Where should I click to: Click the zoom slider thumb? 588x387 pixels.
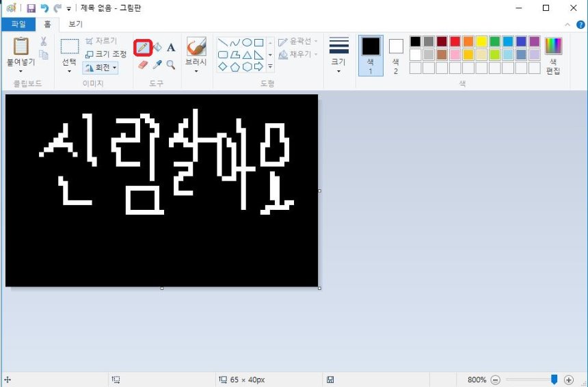(x=554, y=379)
